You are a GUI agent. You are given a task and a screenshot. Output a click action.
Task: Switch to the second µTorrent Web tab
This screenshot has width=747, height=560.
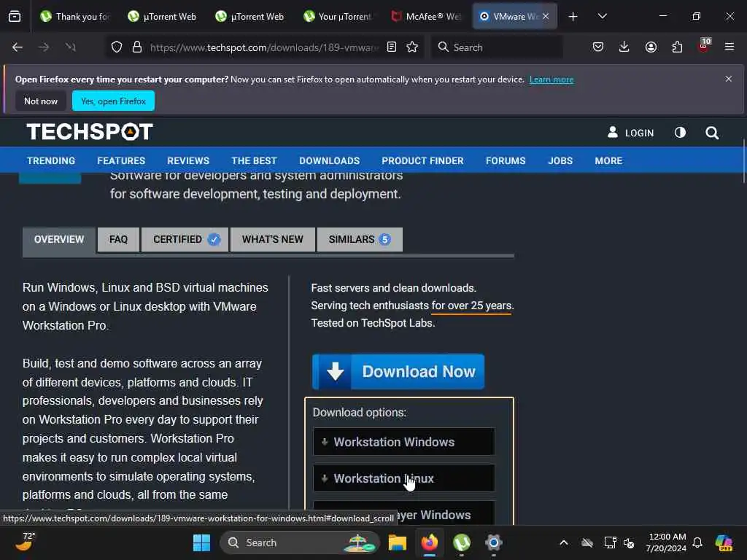pos(249,16)
